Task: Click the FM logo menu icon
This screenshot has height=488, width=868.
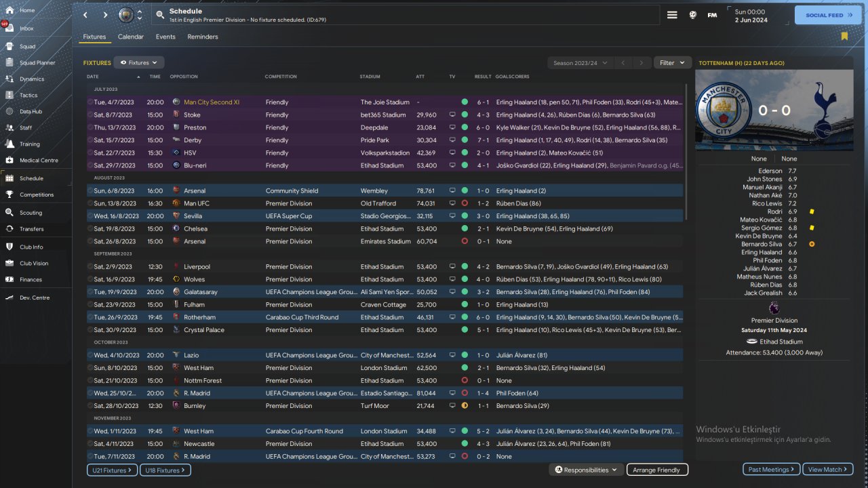Action: click(712, 15)
